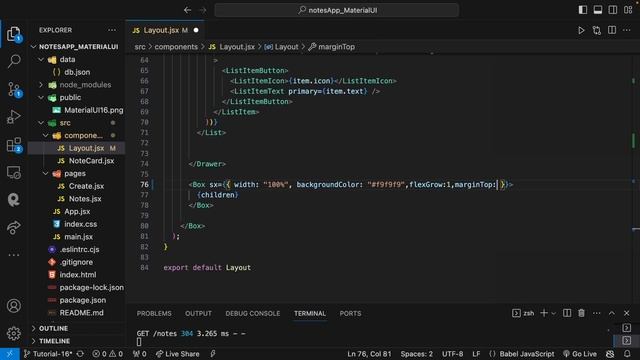640x360 pixels.
Task: Open the Search view in activity bar
Action: (14, 61)
